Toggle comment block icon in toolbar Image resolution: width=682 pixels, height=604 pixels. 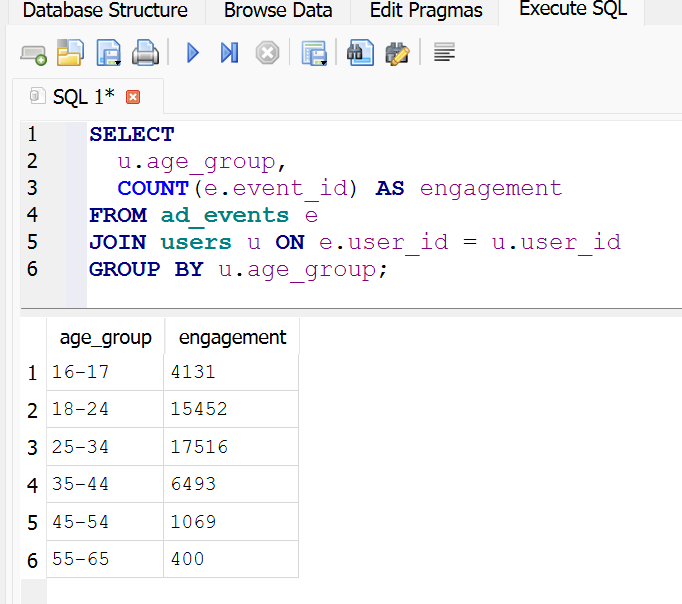coord(444,53)
